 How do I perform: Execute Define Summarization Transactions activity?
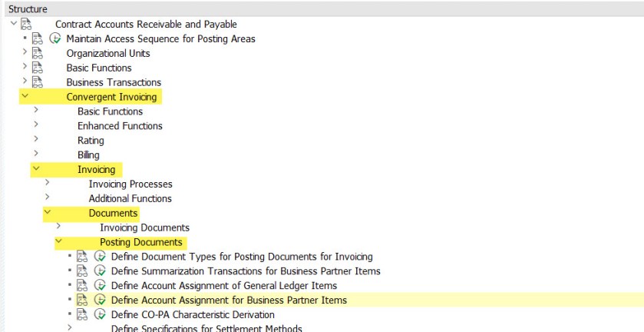(100, 271)
